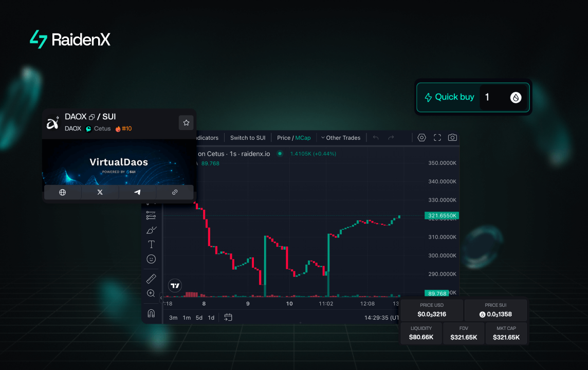Open chart settings hexagon icon
The width and height of the screenshot is (588, 370).
click(x=421, y=138)
